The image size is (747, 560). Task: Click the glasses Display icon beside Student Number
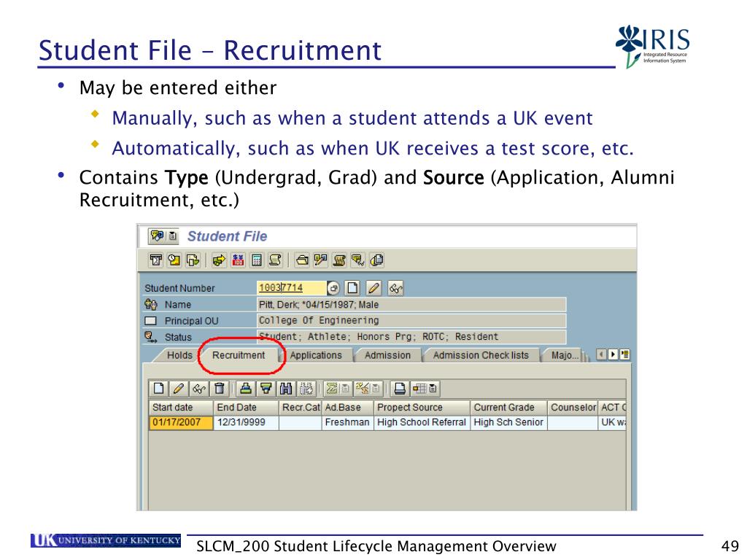395,287
